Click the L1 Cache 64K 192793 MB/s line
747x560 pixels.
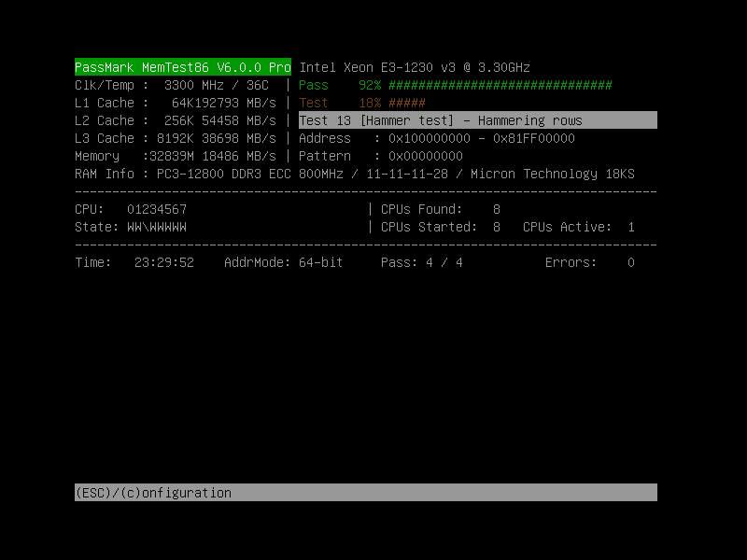pos(176,103)
